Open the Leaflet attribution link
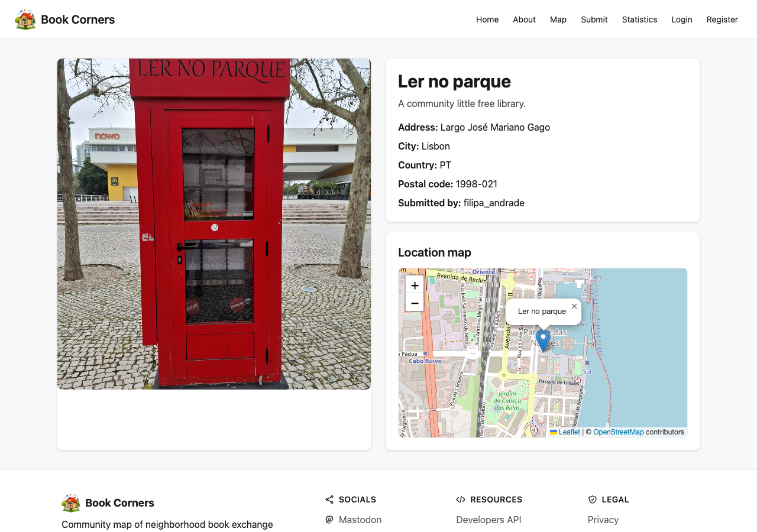This screenshot has width=757, height=532. tap(569, 432)
